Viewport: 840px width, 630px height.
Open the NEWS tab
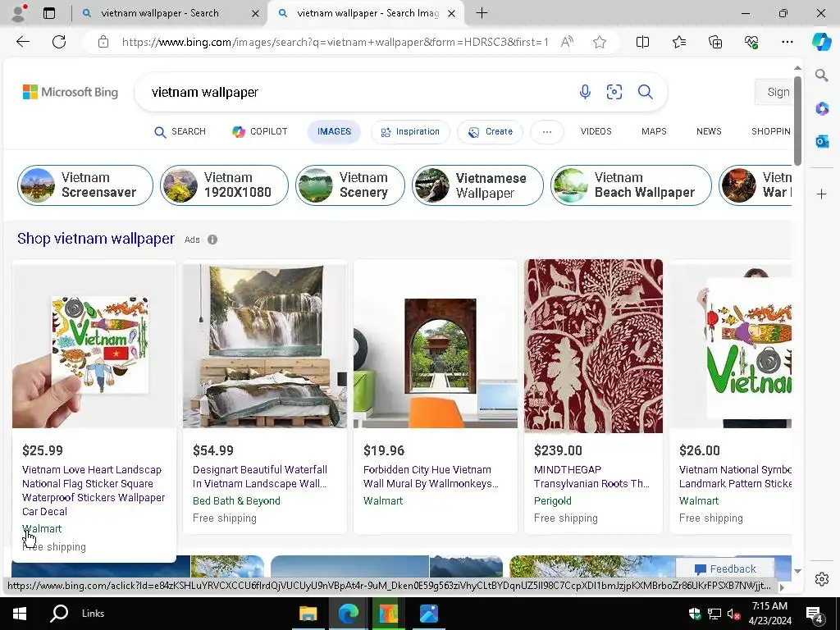point(709,131)
